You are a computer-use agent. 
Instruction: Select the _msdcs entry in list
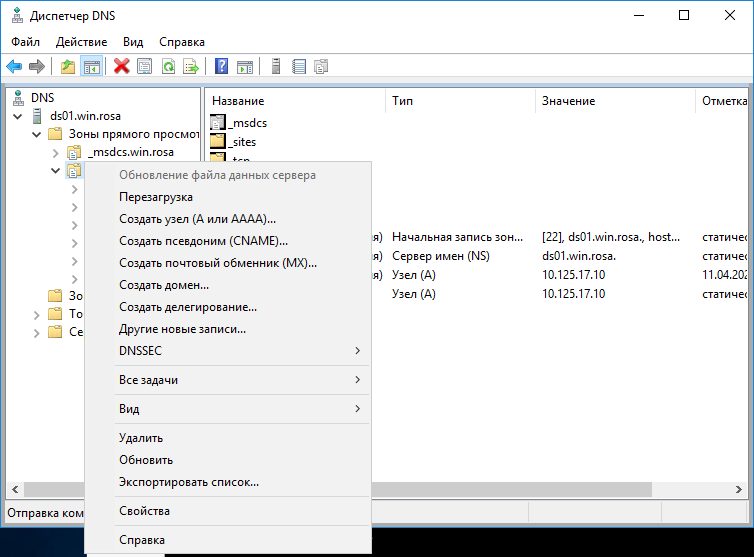coord(247,122)
